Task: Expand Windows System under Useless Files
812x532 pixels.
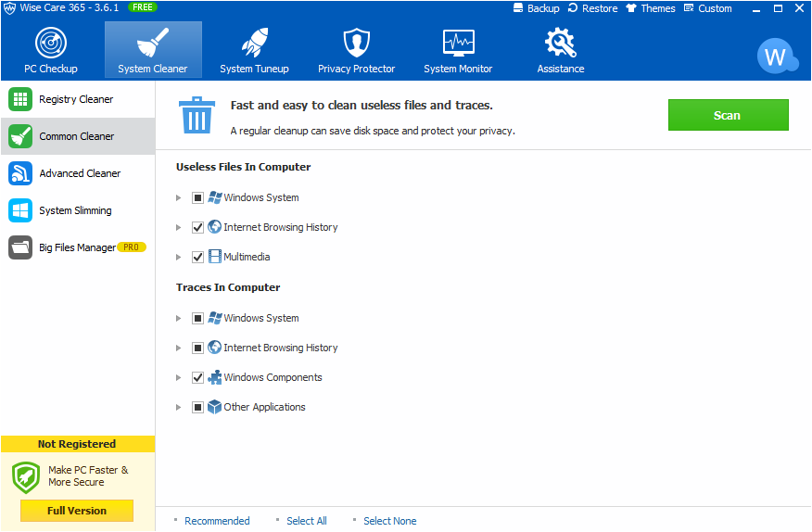Action: tap(178, 197)
